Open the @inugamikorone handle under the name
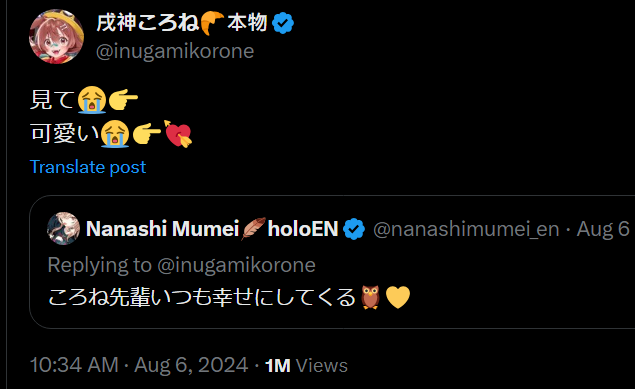635x389 pixels. [x=175, y=51]
